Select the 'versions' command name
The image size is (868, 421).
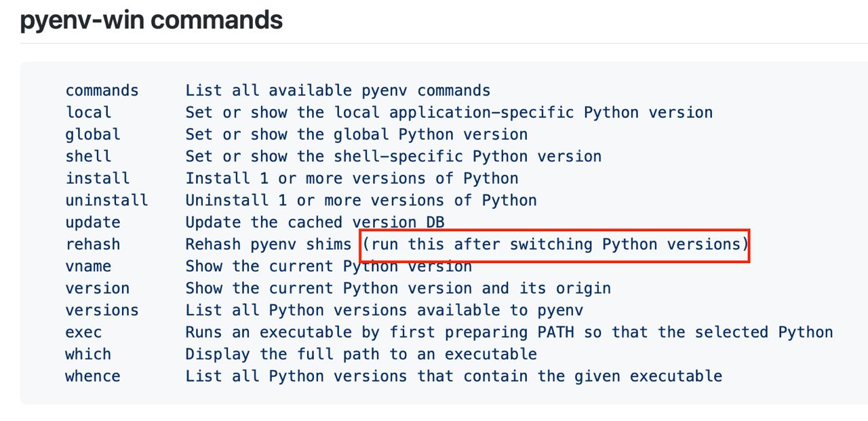(x=102, y=310)
